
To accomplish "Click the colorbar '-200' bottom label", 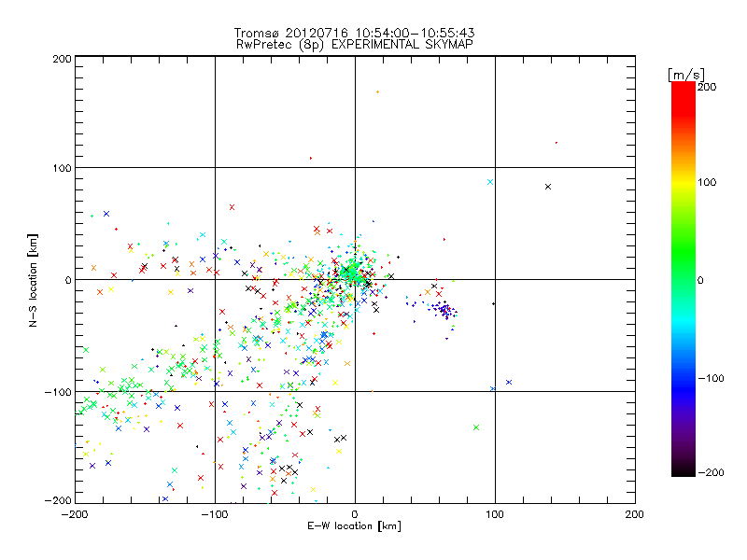I will click(x=711, y=472).
